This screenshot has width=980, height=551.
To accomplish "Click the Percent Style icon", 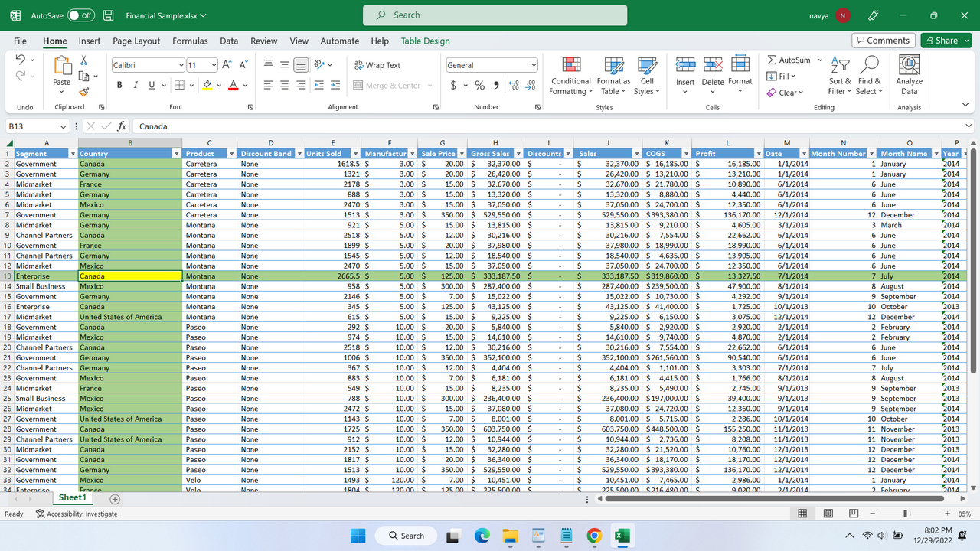I will pyautogui.click(x=479, y=85).
